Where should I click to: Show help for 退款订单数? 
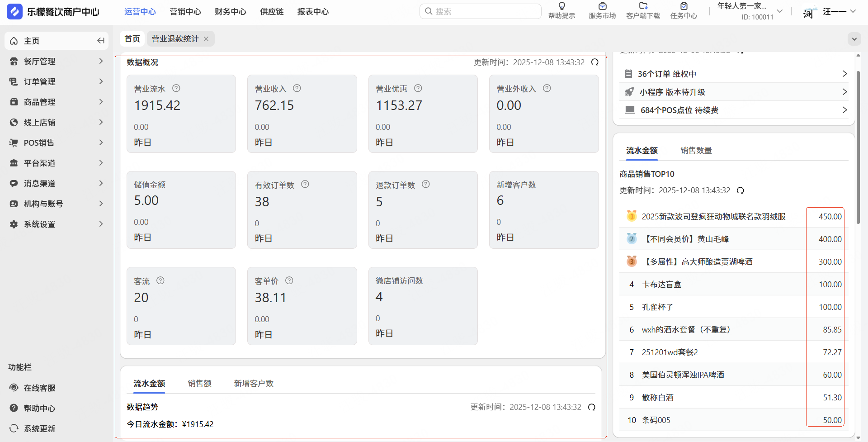coord(426,184)
